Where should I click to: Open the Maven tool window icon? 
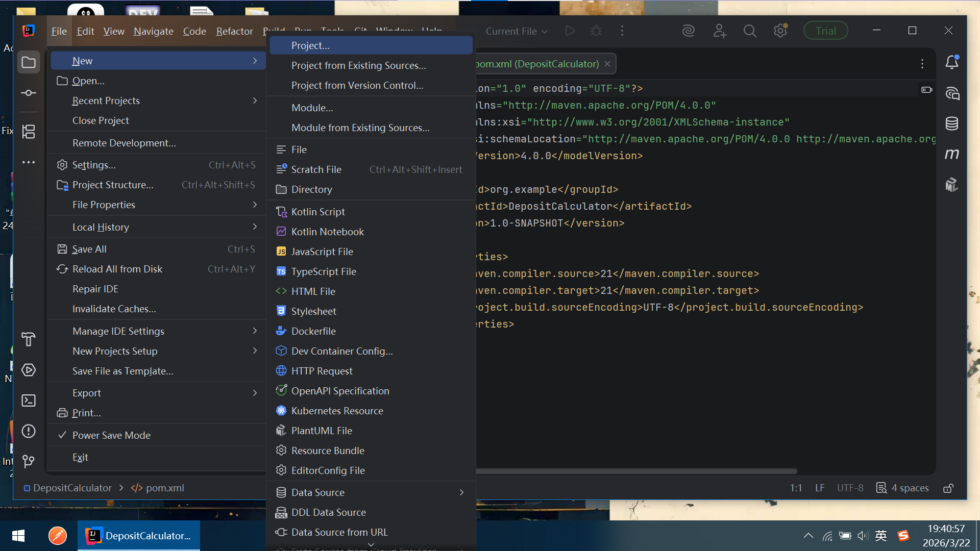952,154
